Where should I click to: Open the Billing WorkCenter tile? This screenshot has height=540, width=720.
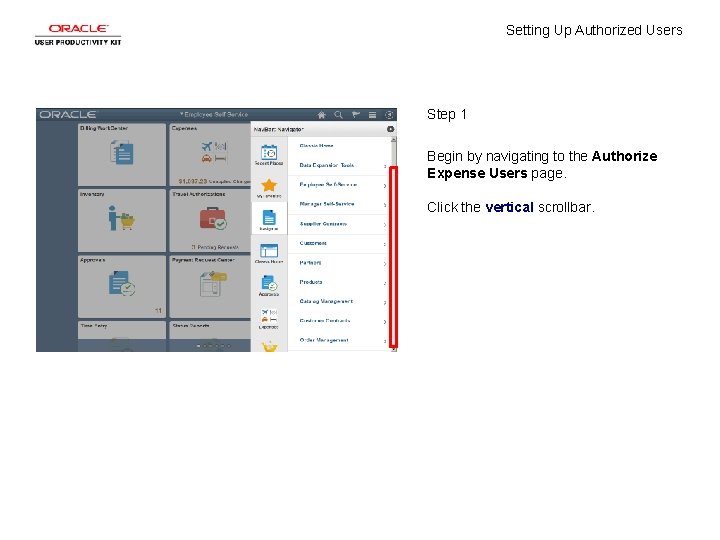click(x=122, y=154)
